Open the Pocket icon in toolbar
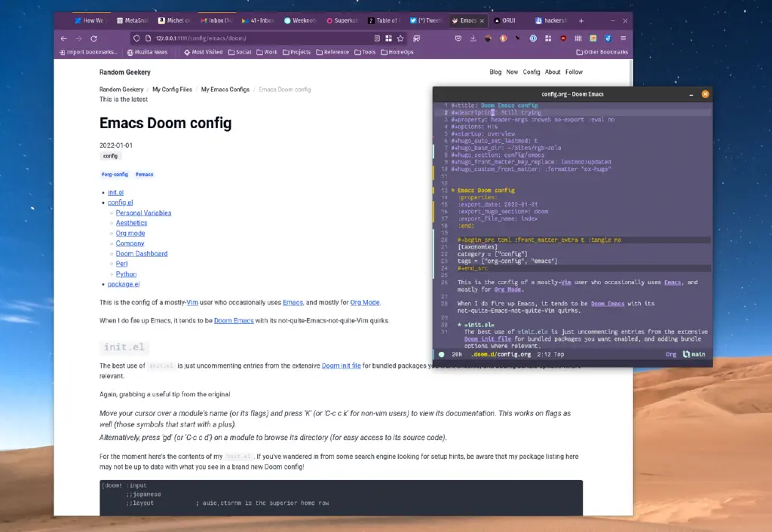 click(x=458, y=38)
